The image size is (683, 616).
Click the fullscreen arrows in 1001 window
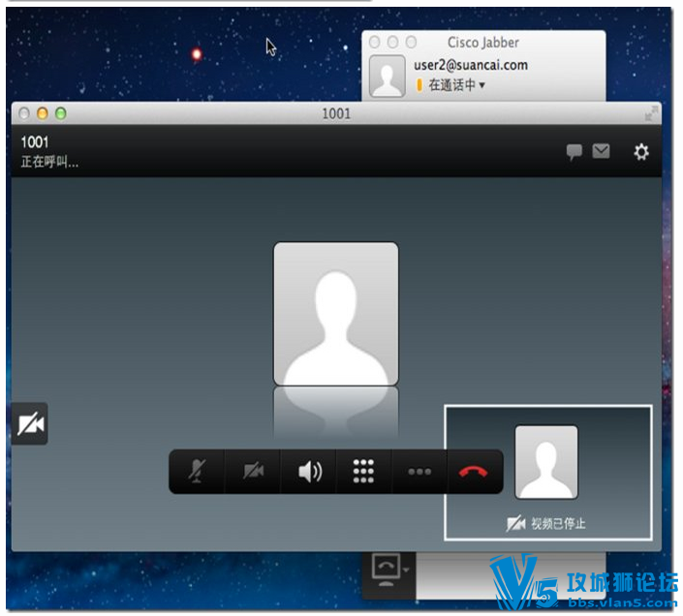tap(651, 113)
